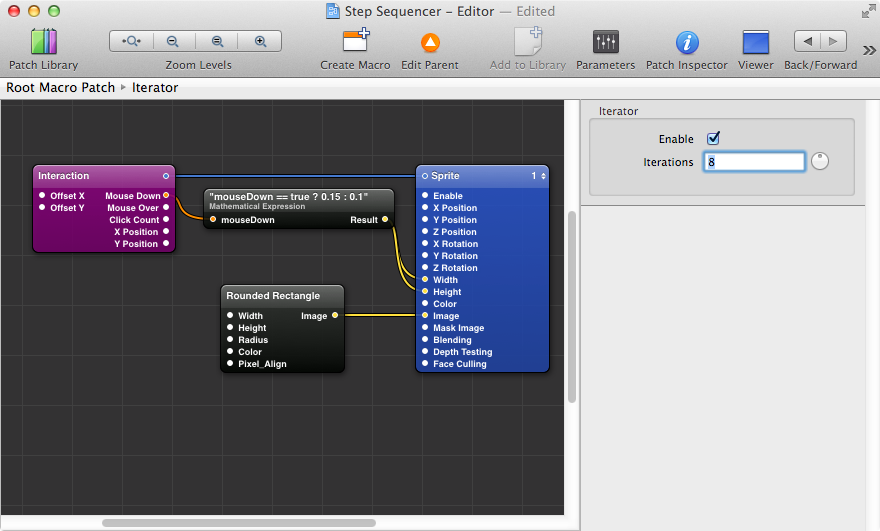Click Face Culling input port
880x531 pixels.
click(x=425, y=364)
